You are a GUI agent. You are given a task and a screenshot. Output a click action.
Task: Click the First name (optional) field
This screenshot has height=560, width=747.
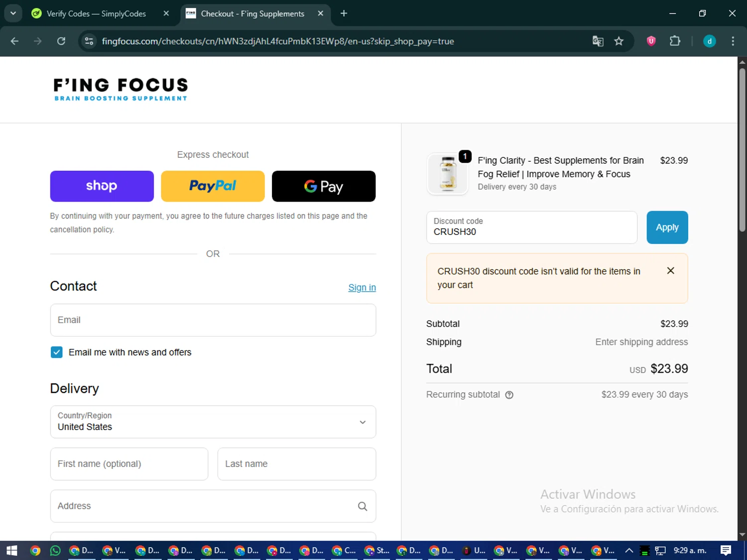pos(129,464)
